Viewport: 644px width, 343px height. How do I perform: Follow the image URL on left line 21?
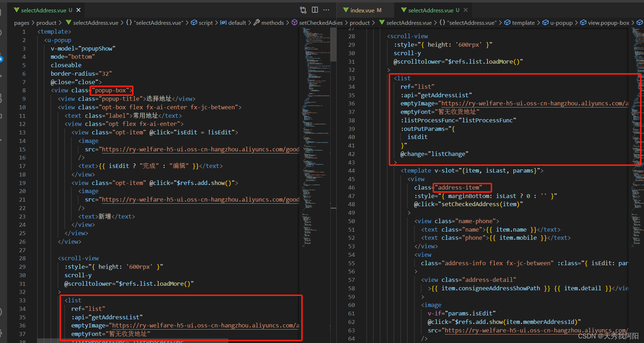pos(200,199)
